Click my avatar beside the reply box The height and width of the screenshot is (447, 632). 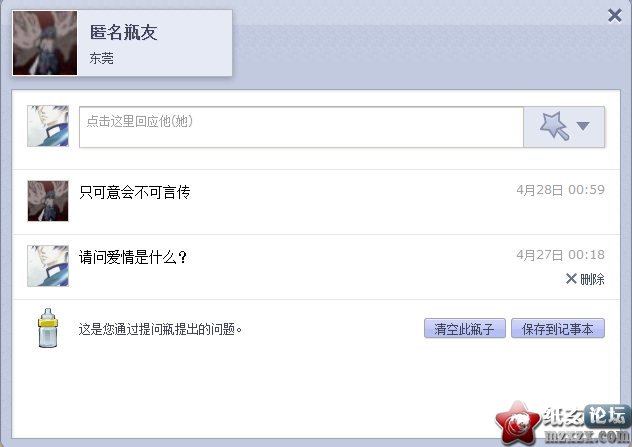48,126
